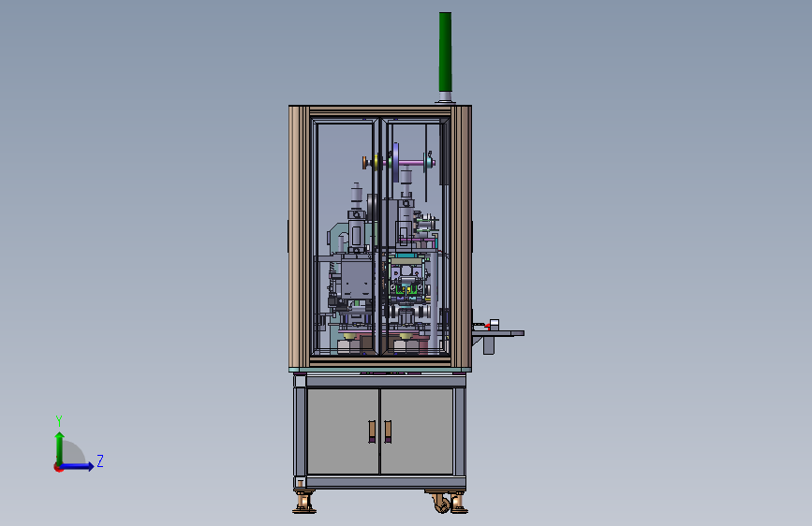This screenshot has height=526, width=812.
Task: Select the left lower cabinet door
Action: [x=343, y=431]
